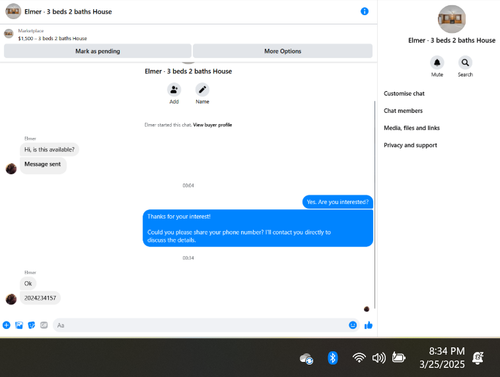This screenshot has width=500, height=377.
Task: Click Mark as pending button
Action: 98,51
